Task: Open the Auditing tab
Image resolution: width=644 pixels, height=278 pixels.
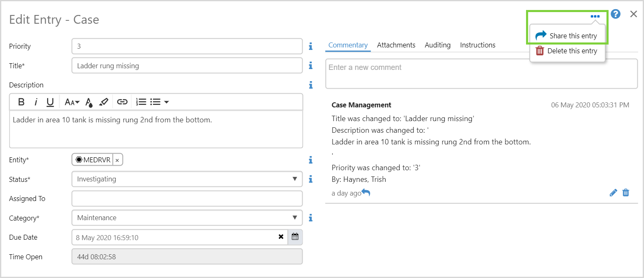Action: pos(437,45)
